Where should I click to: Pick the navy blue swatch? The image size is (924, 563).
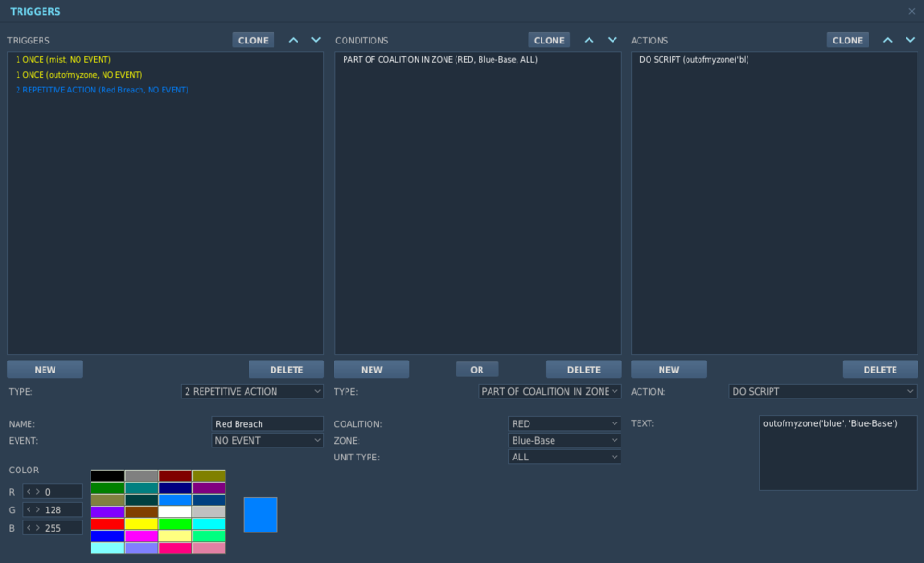pos(175,487)
